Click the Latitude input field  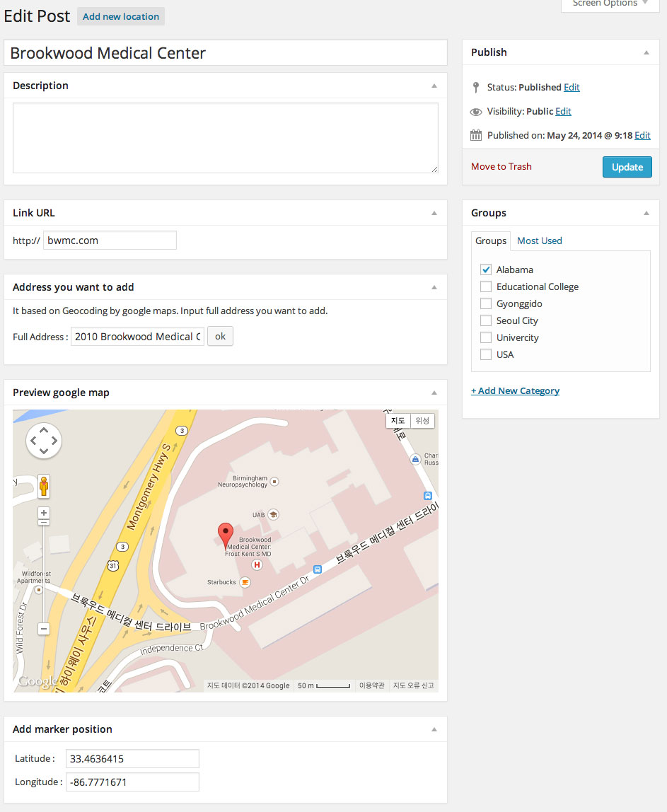[132, 759]
